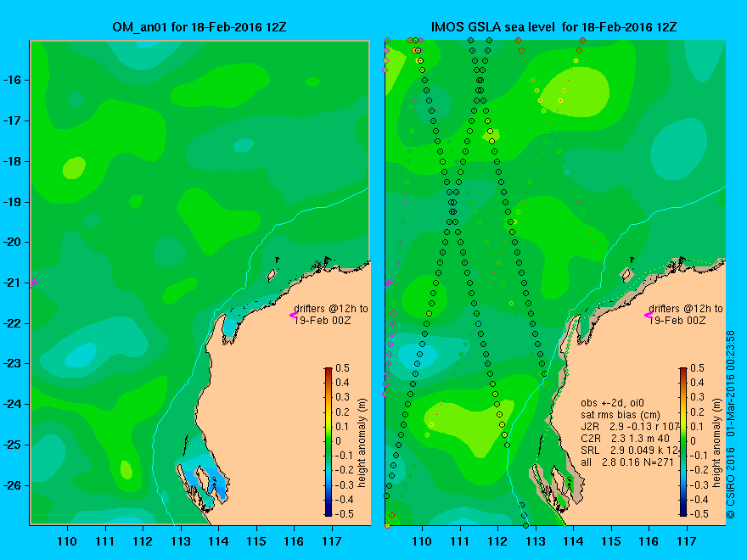Click the 'obs +-2d, oi0' line
Image resolution: width=747 pixels, height=560 pixels.
[x=612, y=403]
